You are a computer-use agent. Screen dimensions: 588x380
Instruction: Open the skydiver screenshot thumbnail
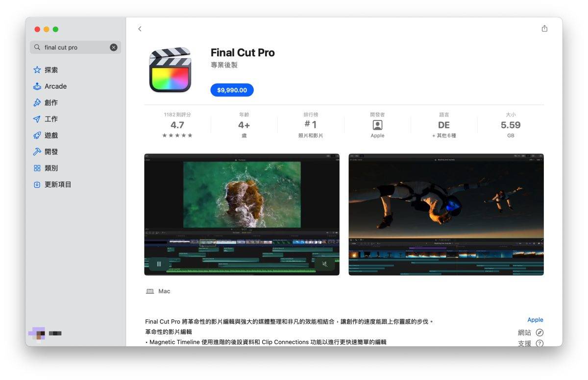pyautogui.click(x=446, y=214)
